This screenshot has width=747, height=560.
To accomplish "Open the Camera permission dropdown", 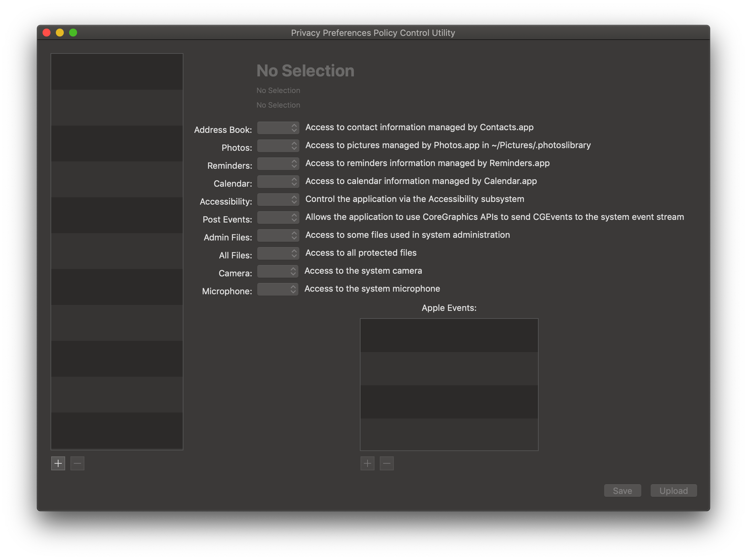I will coord(277,271).
